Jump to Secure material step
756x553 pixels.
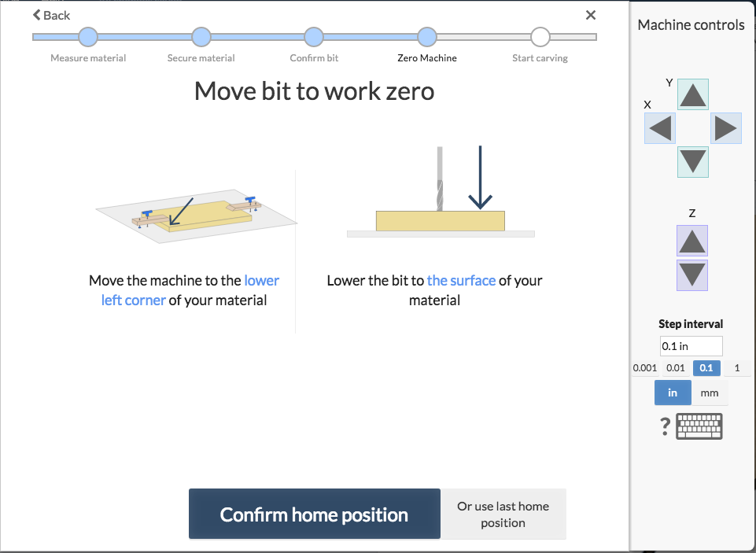pyautogui.click(x=201, y=37)
